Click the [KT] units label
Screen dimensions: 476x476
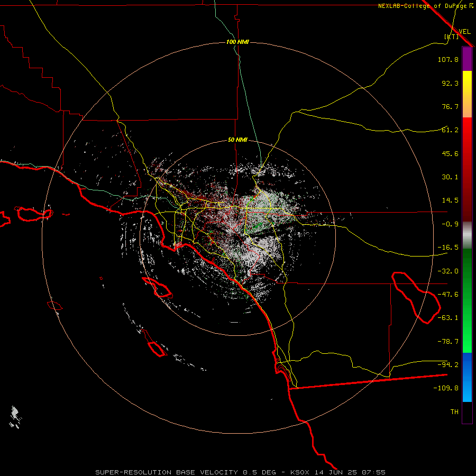452,36
